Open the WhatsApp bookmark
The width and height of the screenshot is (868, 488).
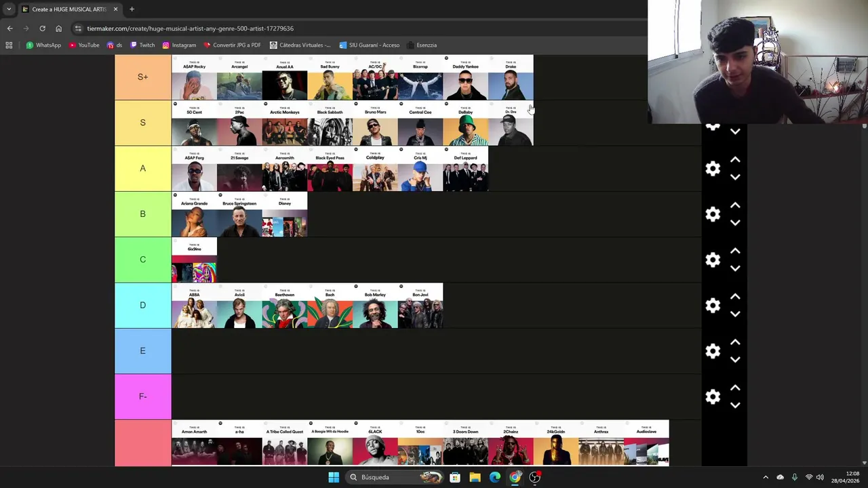pyautogui.click(x=43, y=45)
